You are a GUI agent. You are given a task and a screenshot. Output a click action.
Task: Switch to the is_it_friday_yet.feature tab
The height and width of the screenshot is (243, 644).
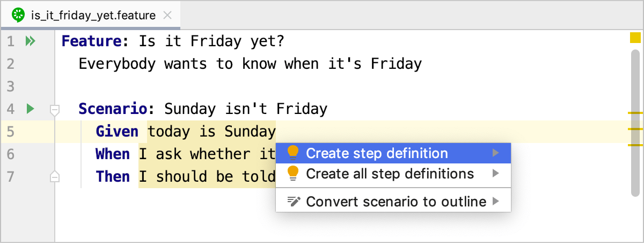tap(93, 15)
